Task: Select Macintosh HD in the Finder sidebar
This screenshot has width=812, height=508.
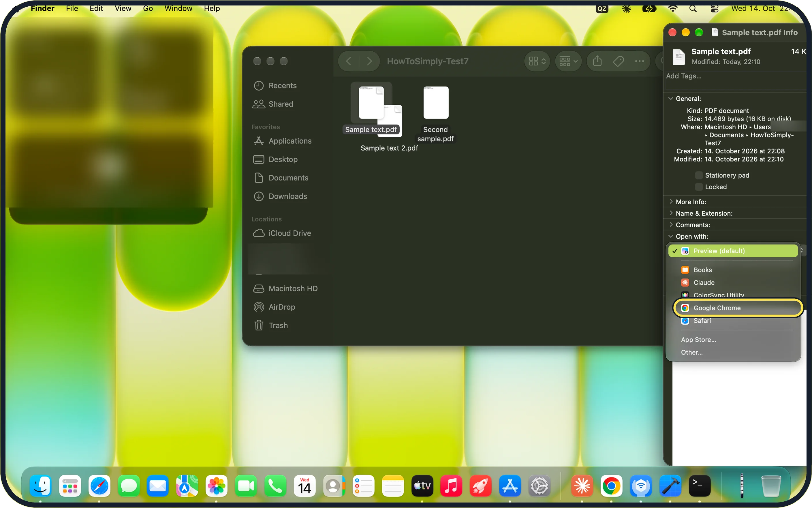Action: [285, 289]
